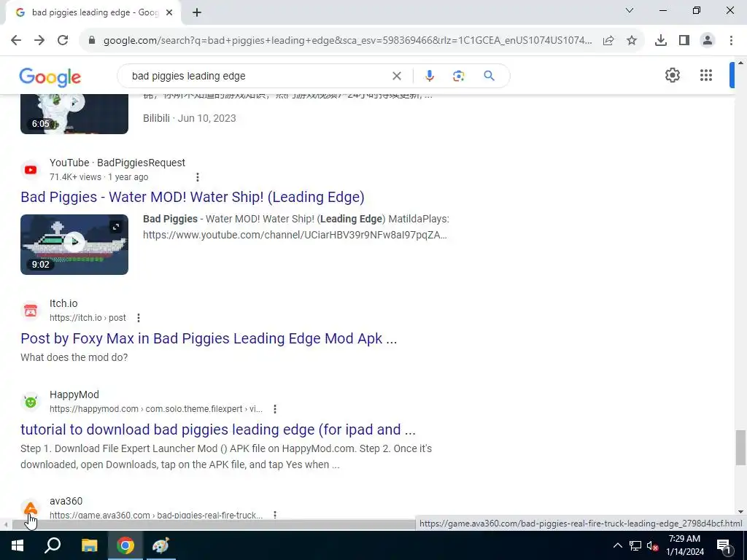Go back to the previous page

pos(16,41)
